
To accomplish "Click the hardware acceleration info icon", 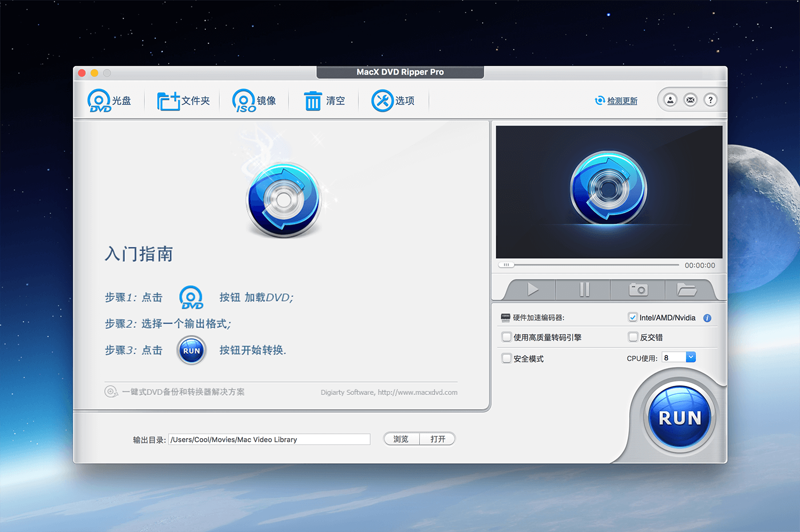I will 707,318.
